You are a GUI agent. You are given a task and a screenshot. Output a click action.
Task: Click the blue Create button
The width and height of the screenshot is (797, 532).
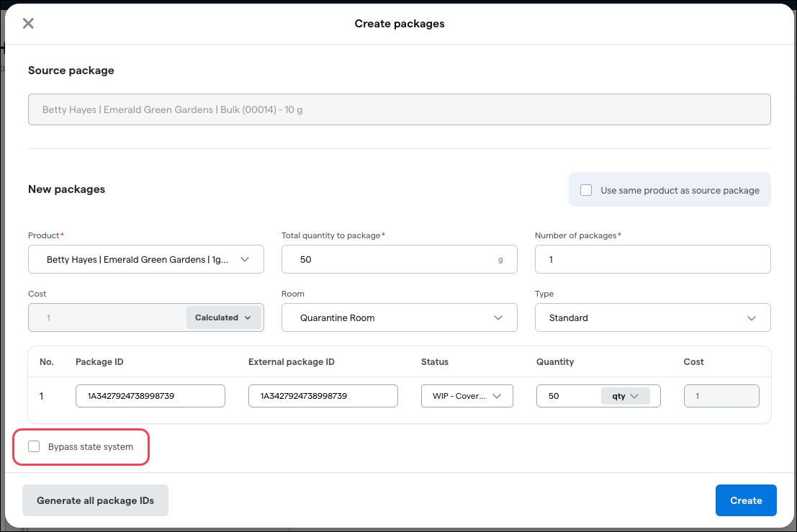(x=746, y=500)
